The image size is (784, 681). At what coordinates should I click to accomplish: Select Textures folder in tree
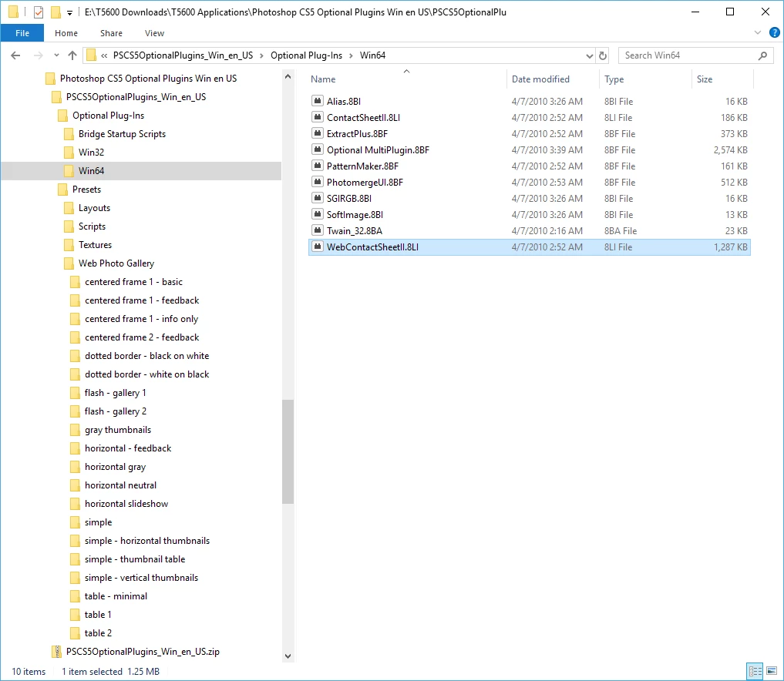(x=95, y=245)
